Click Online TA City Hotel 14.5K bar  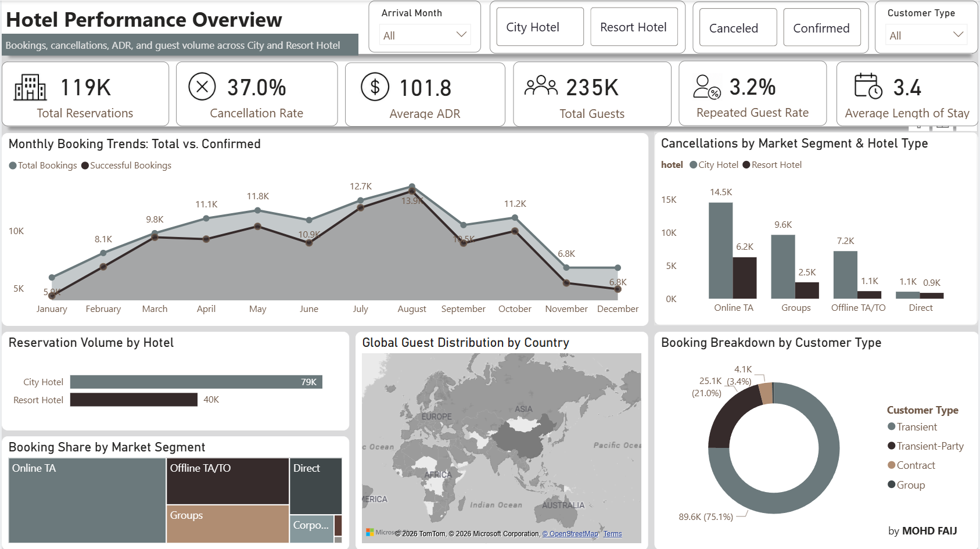(x=720, y=250)
